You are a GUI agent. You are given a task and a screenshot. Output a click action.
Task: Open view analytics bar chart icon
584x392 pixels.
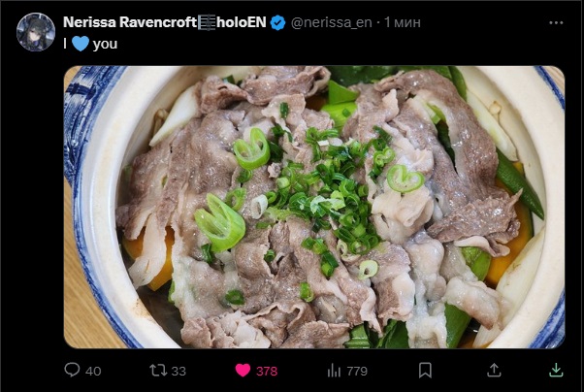pyautogui.click(x=334, y=371)
